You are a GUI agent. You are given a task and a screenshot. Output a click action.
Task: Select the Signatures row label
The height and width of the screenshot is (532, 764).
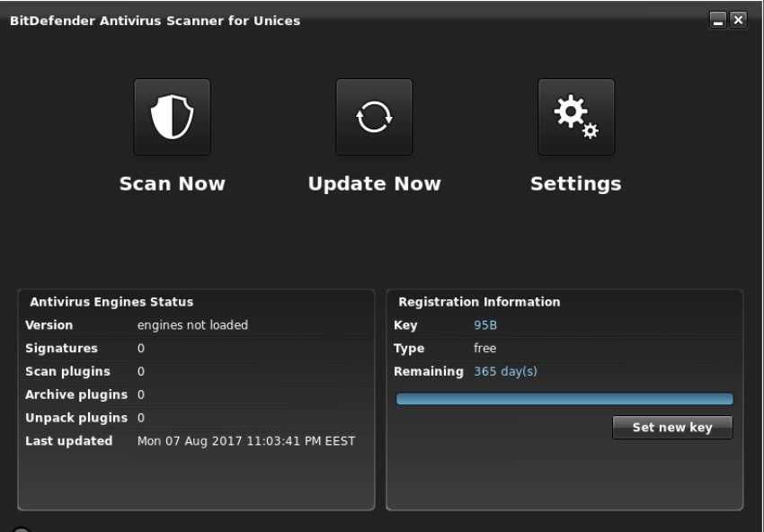(61, 349)
